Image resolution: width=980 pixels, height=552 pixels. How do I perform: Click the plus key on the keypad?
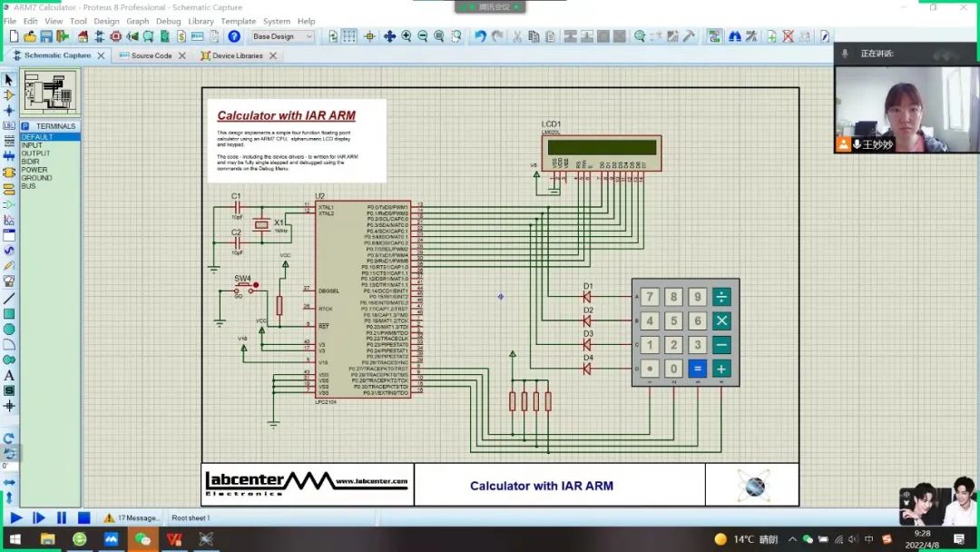tap(721, 369)
